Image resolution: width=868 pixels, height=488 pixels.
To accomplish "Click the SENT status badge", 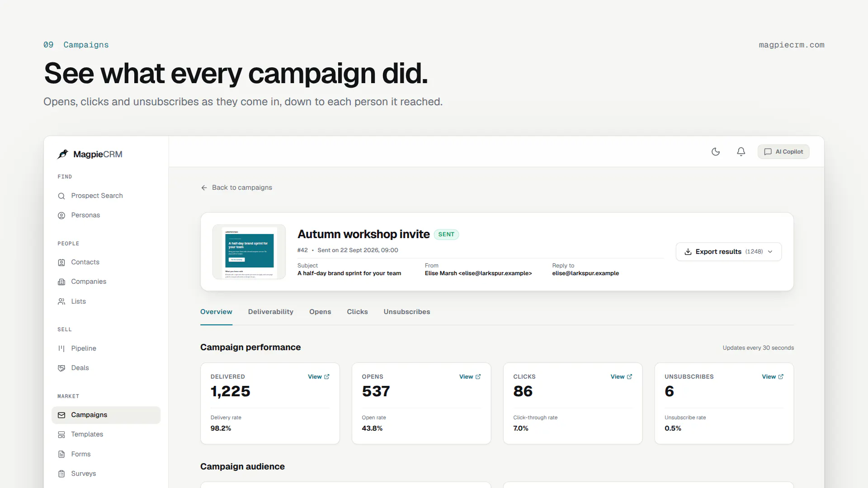I will 446,235.
